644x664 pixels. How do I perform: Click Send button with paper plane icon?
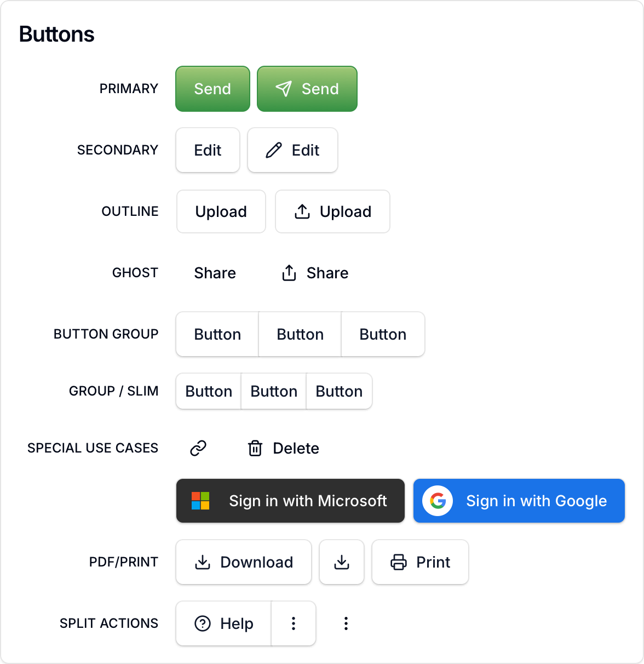click(x=307, y=89)
